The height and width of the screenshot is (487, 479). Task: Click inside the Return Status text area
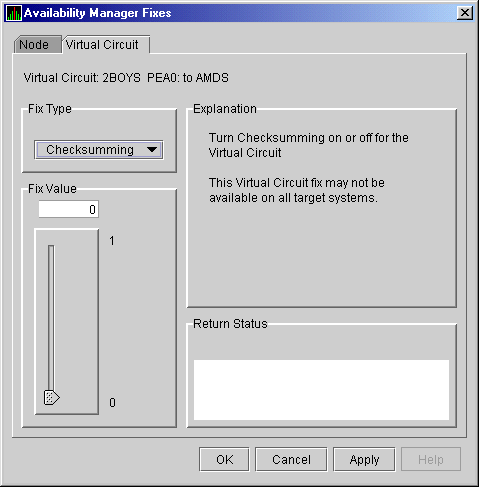tap(321, 390)
